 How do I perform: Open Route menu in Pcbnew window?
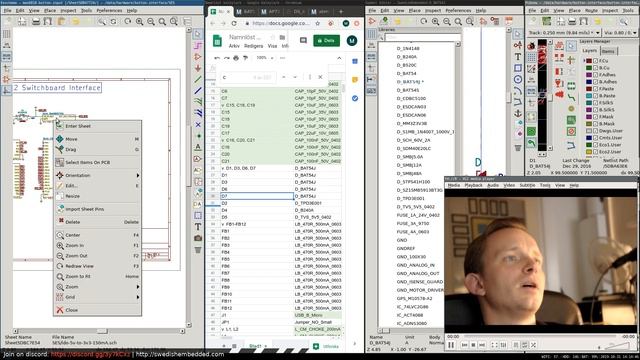coord(591,10)
